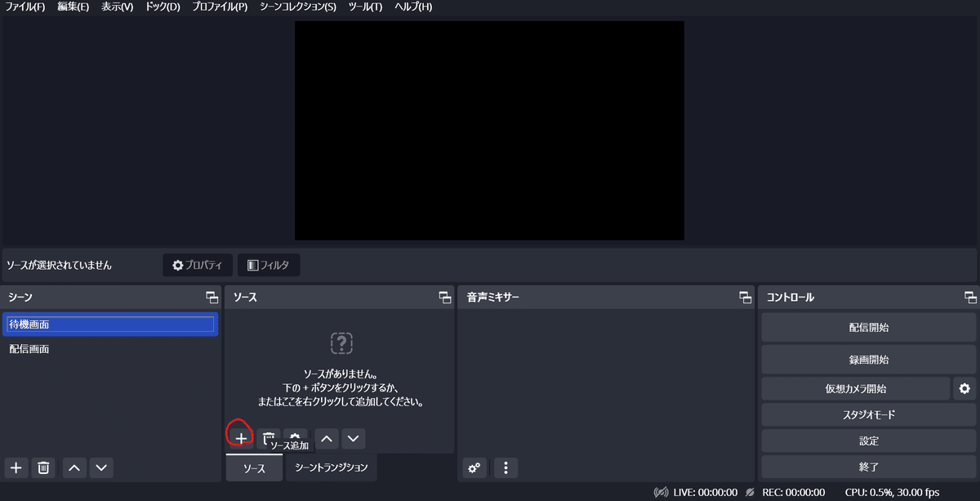
Task: Click the 待機画面 scene name field
Action: [110, 324]
